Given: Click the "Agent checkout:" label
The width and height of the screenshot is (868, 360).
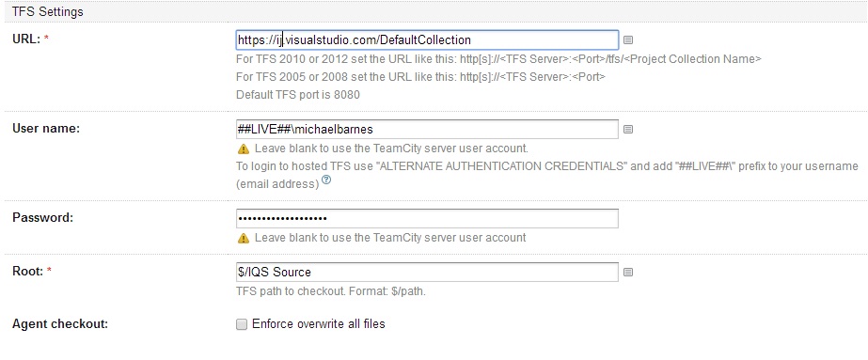Looking at the screenshot, I should pyautogui.click(x=60, y=324).
